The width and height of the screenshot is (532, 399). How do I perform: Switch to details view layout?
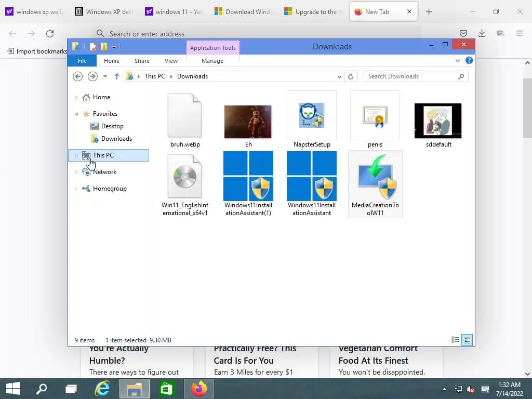pyautogui.click(x=455, y=340)
